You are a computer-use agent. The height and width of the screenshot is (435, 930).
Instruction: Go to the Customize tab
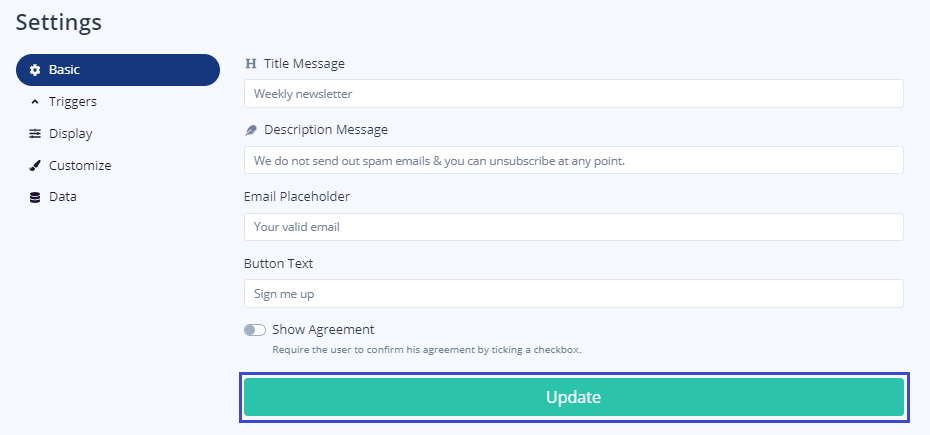[x=80, y=166]
